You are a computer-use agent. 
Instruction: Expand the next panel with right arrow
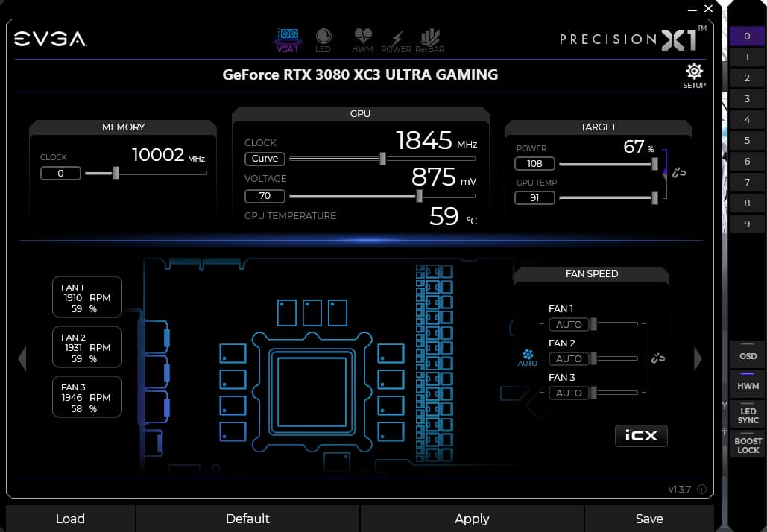click(698, 358)
